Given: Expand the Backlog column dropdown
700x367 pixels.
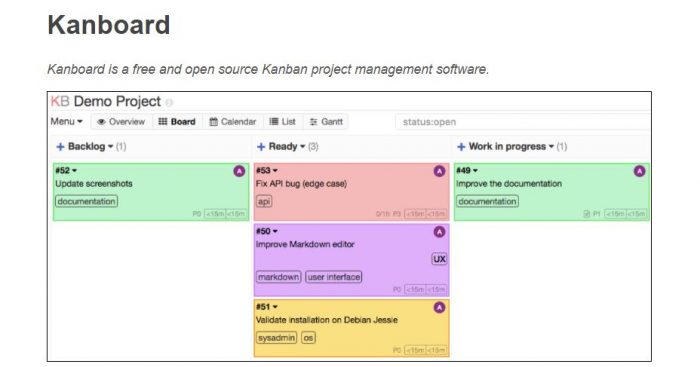Looking at the screenshot, I should tap(110, 146).
